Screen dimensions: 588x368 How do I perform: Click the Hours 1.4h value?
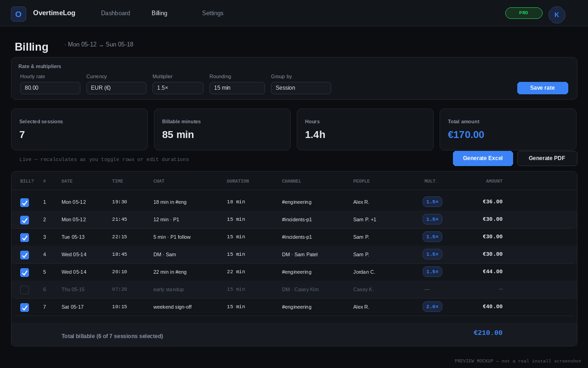pos(315,135)
